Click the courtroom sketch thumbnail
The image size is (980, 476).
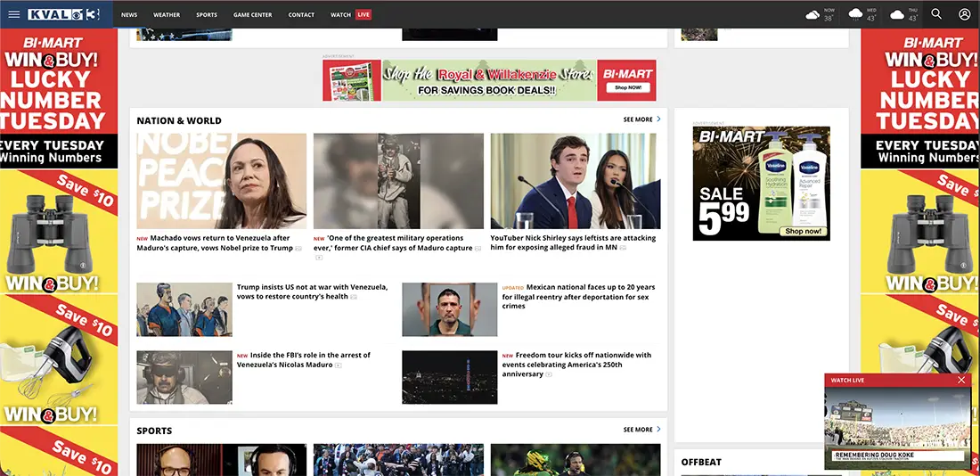point(184,309)
